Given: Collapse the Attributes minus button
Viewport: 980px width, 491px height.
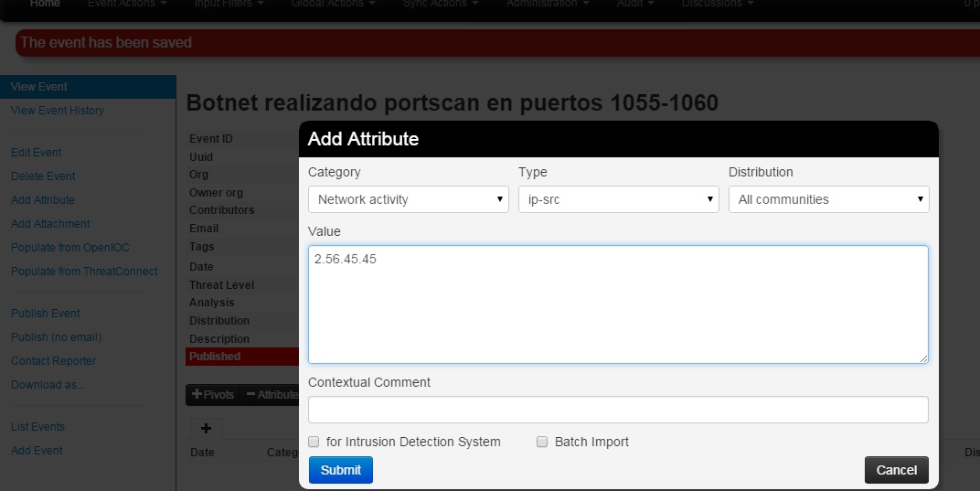Looking at the screenshot, I should [272, 395].
